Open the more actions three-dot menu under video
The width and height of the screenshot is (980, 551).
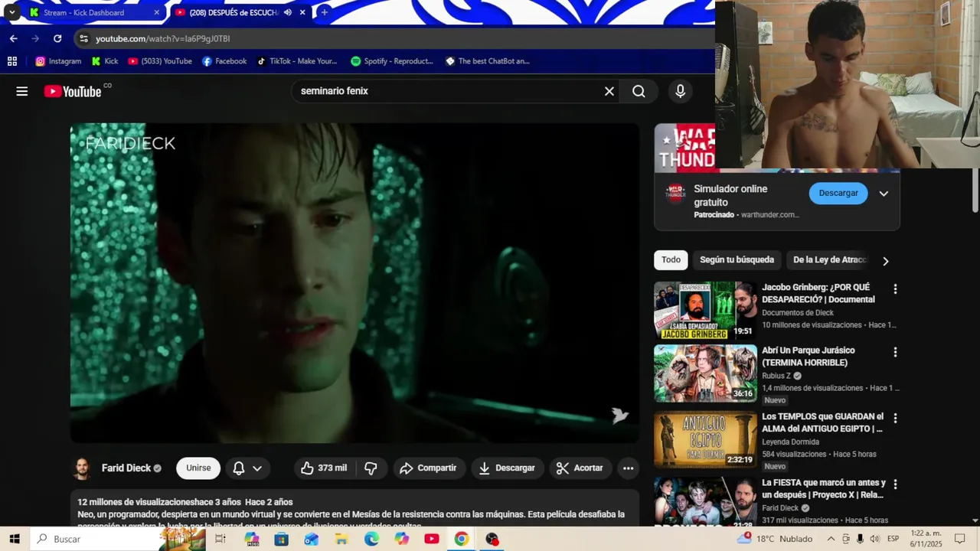click(x=628, y=468)
